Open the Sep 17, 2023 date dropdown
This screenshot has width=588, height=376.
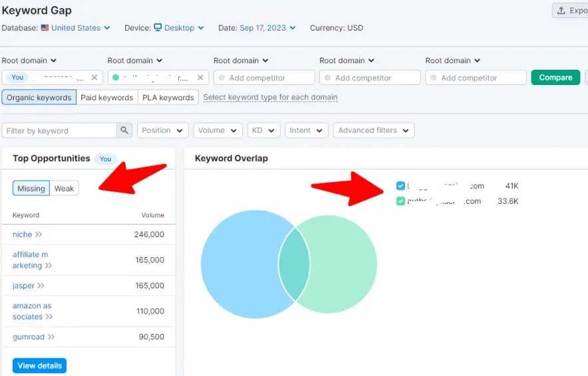(267, 28)
